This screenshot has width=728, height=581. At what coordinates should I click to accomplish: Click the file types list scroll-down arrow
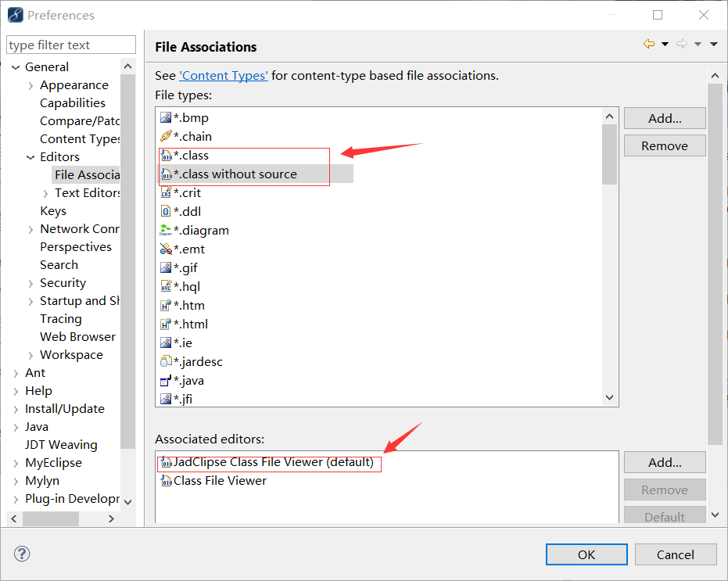click(610, 398)
